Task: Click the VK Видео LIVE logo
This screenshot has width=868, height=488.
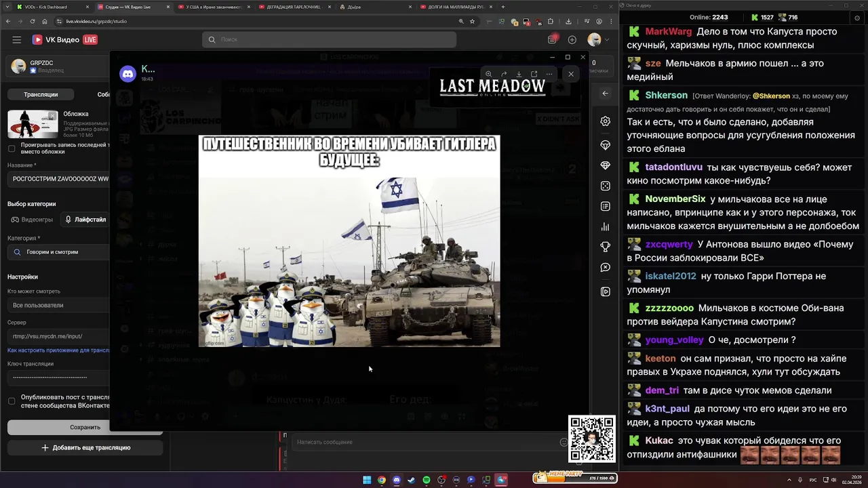Action: (65, 40)
